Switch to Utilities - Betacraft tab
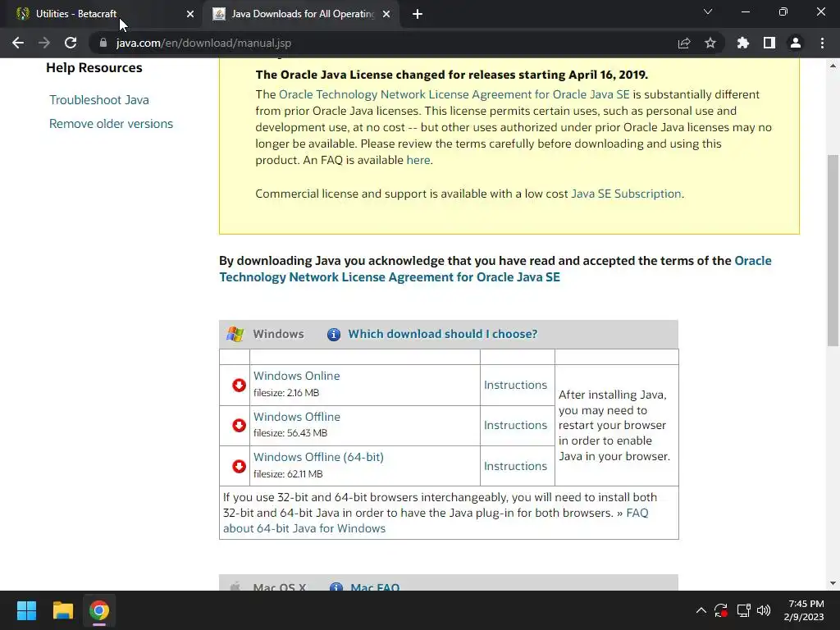The height and width of the screenshot is (630, 840). (100, 14)
